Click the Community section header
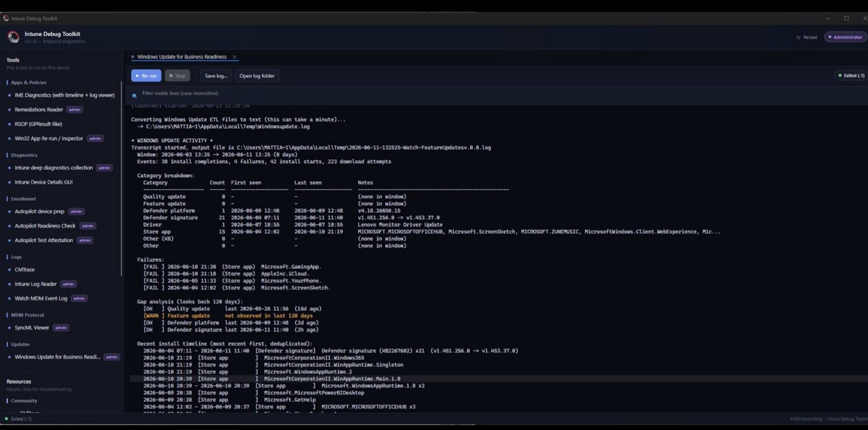868x430 pixels. click(x=24, y=400)
